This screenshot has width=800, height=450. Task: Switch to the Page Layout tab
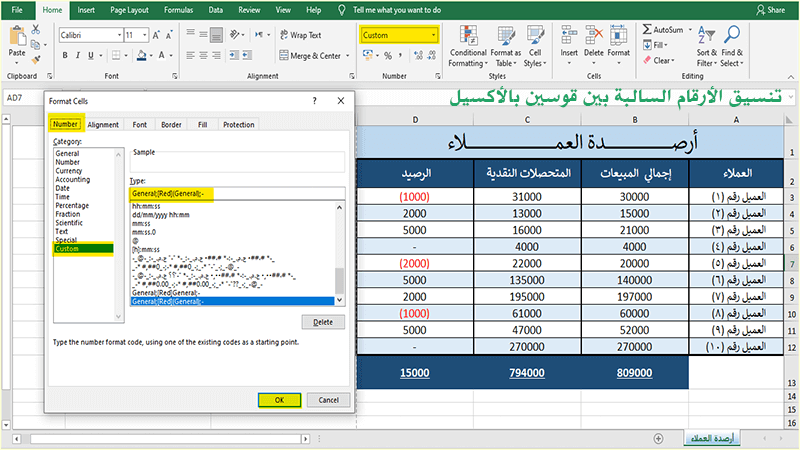click(x=129, y=10)
